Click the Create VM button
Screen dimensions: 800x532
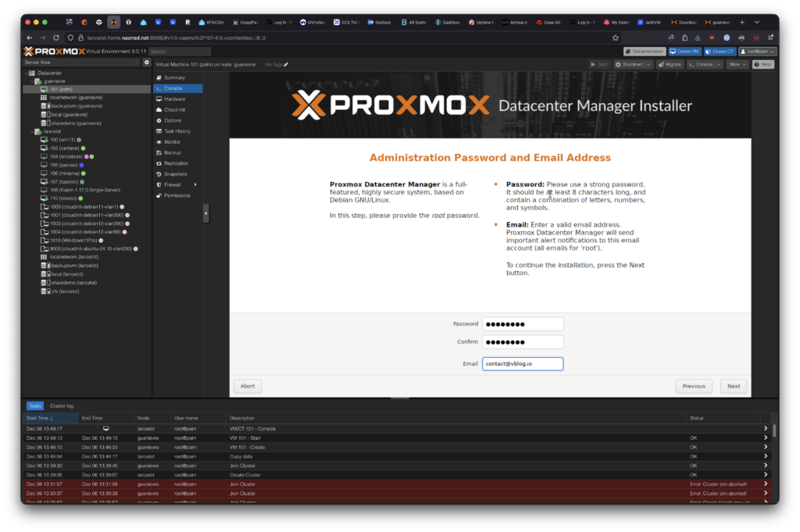click(x=684, y=51)
